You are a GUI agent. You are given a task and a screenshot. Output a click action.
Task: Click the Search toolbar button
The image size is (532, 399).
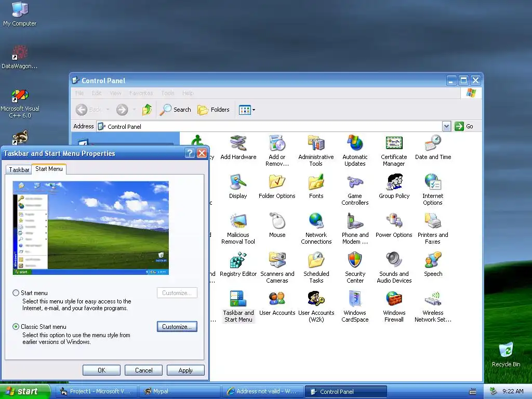(176, 110)
